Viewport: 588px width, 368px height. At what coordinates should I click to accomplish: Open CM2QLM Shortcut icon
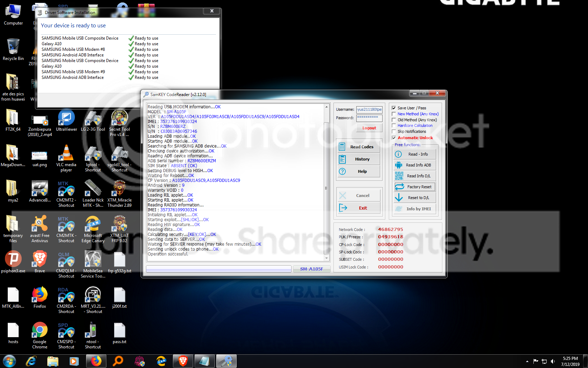coord(66,265)
